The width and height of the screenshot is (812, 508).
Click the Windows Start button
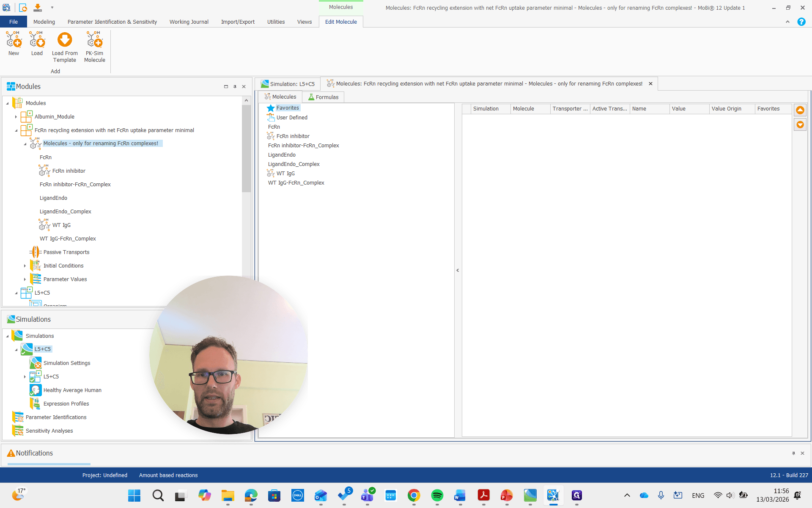[134, 495]
